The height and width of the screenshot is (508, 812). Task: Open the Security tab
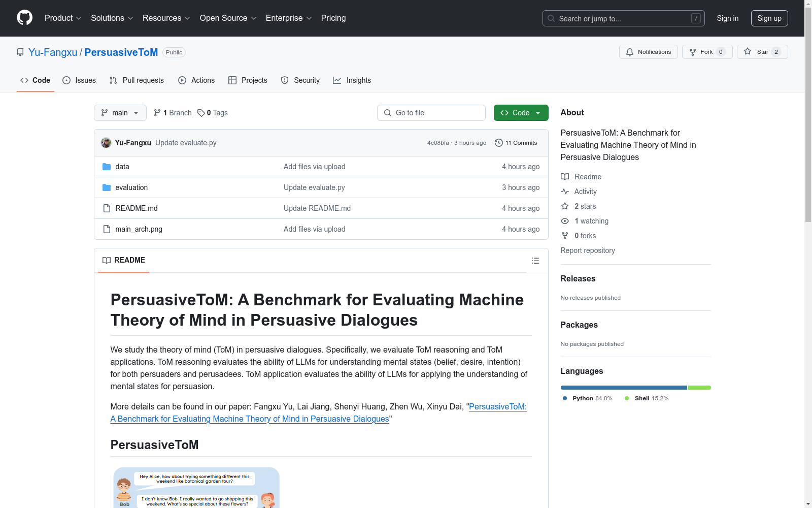tap(300, 80)
